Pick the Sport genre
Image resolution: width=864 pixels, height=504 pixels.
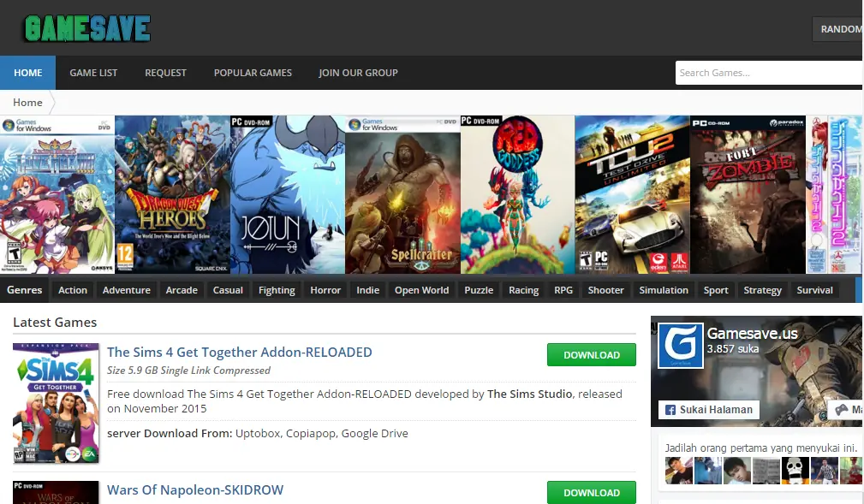(x=716, y=290)
